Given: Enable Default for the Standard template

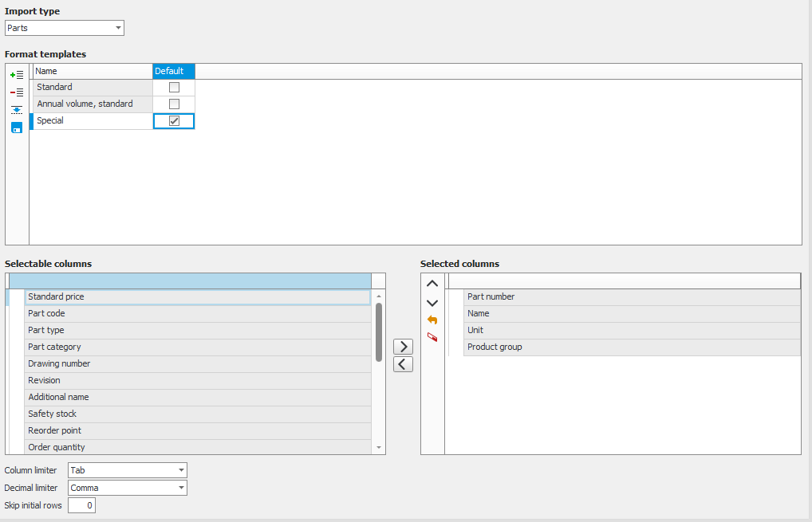Looking at the screenshot, I should pos(173,87).
